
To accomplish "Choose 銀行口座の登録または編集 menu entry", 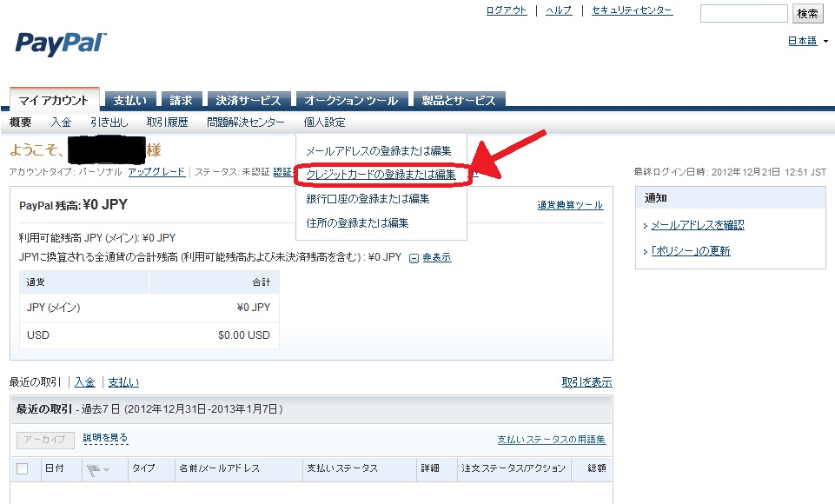I will 368,199.
